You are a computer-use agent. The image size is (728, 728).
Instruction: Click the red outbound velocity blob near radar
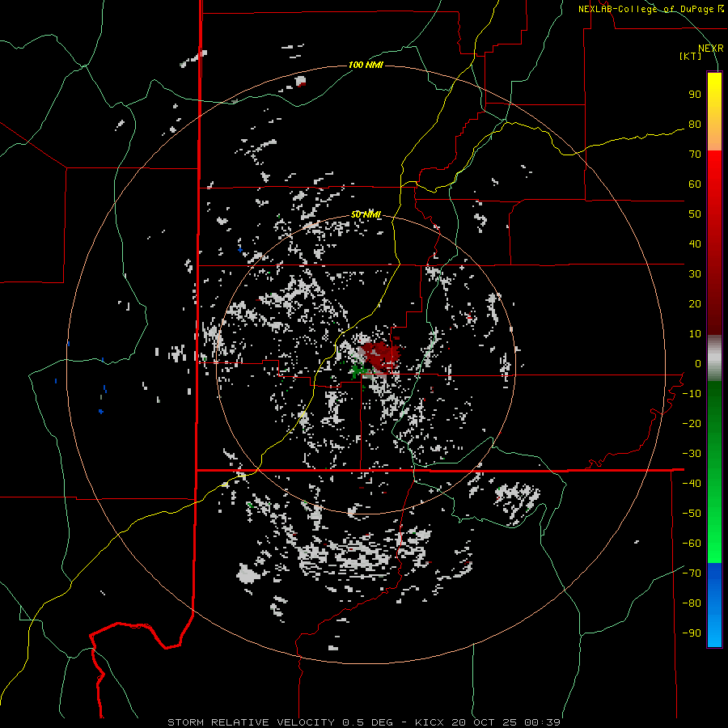pyautogui.click(x=381, y=354)
